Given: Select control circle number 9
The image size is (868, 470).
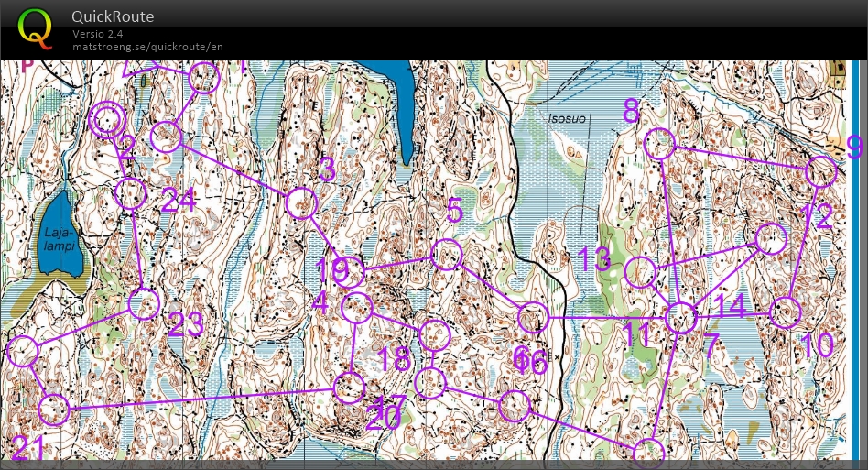Looking at the screenshot, I should click(x=821, y=171).
